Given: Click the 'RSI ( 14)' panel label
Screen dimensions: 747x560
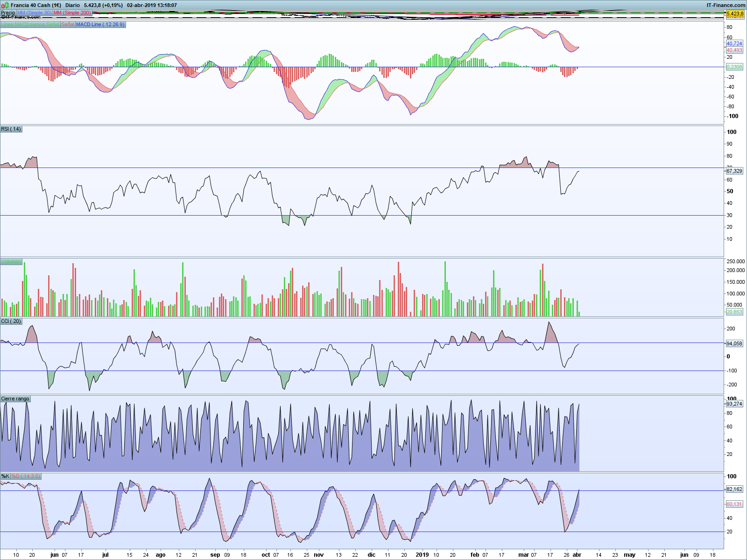Looking at the screenshot, I should click(11, 129).
